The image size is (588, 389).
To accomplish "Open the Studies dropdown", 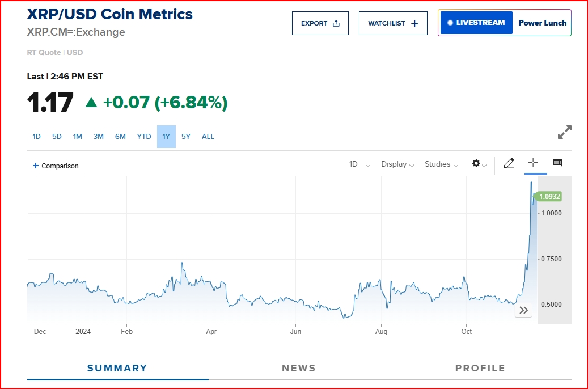I will 442,164.
